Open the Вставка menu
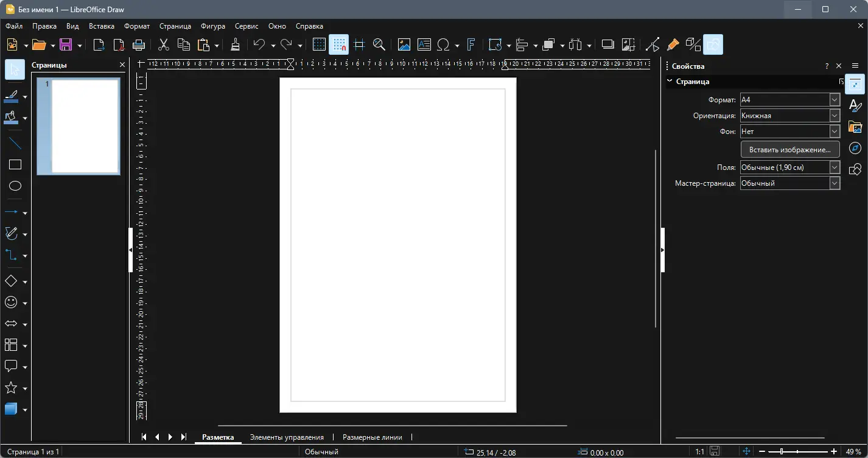This screenshot has height=458, width=868. [101, 26]
